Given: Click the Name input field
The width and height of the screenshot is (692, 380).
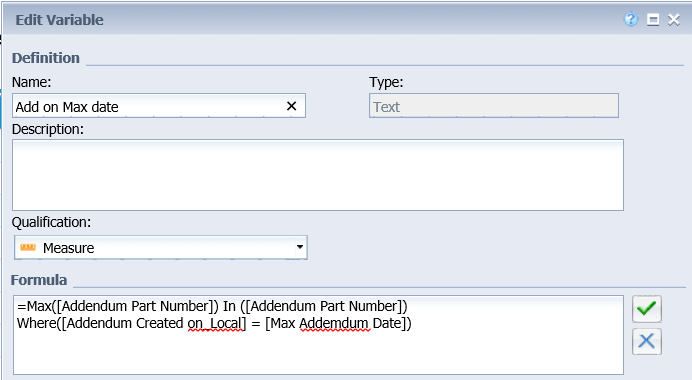Looking at the screenshot, I should [159, 105].
